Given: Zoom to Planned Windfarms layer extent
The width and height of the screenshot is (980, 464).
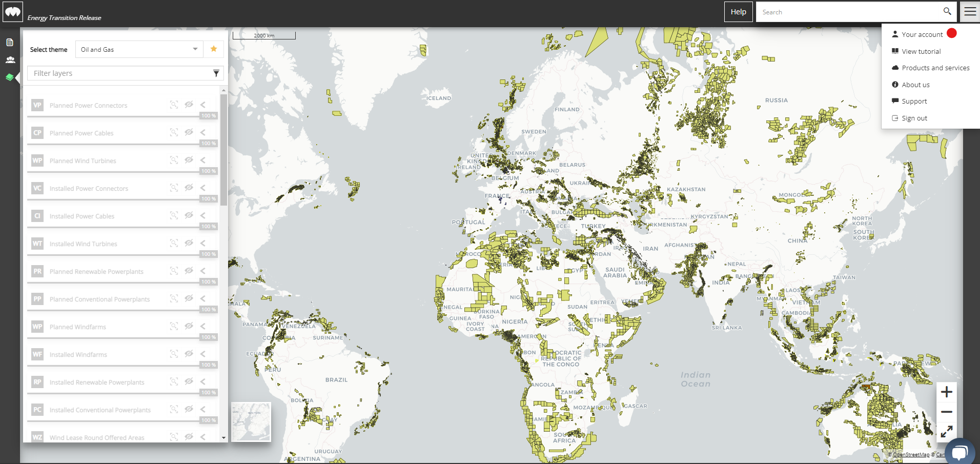Looking at the screenshot, I should [174, 326].
